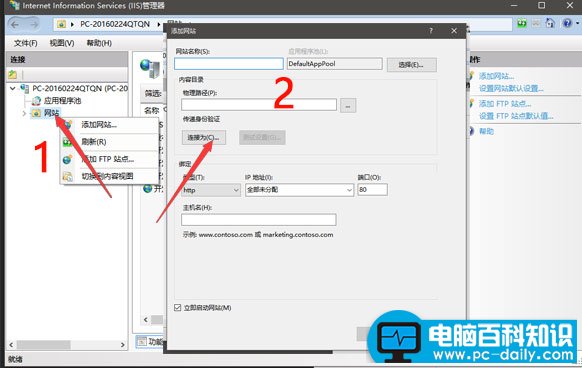Click the 选择(E)... button

[x=412, y=65]
